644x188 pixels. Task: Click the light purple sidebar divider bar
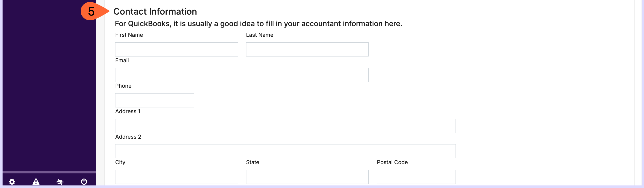(49, 172)
